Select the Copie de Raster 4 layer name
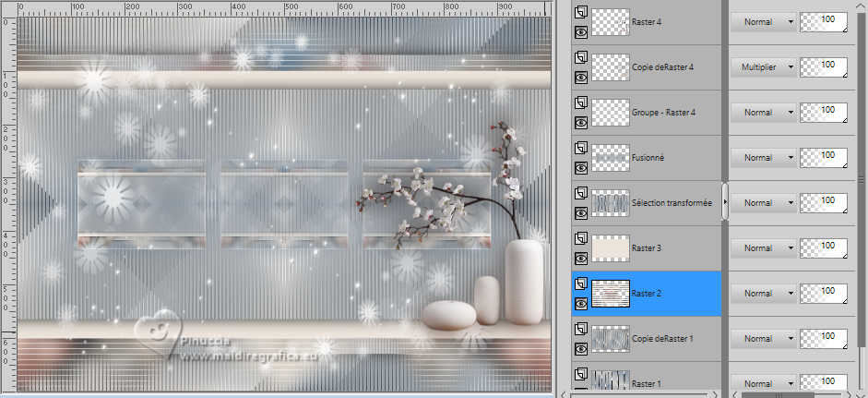Screen dimensions: 868x398 click(x=662, y=67)
